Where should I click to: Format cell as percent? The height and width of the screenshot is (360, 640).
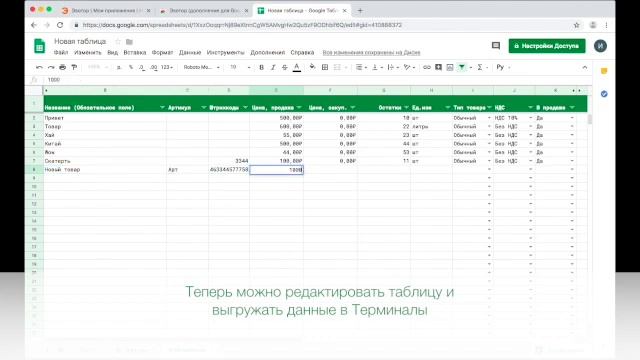click(x=131, y=67)
